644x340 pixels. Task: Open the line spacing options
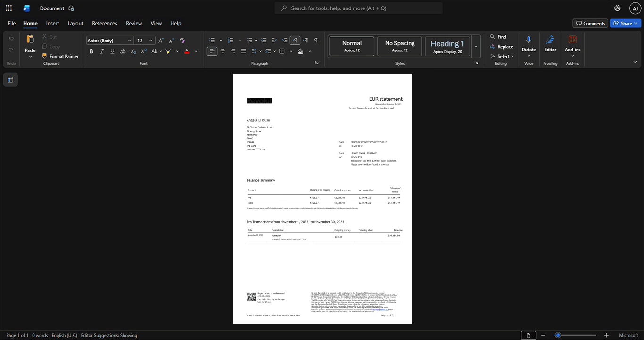[x=256, y=51]
